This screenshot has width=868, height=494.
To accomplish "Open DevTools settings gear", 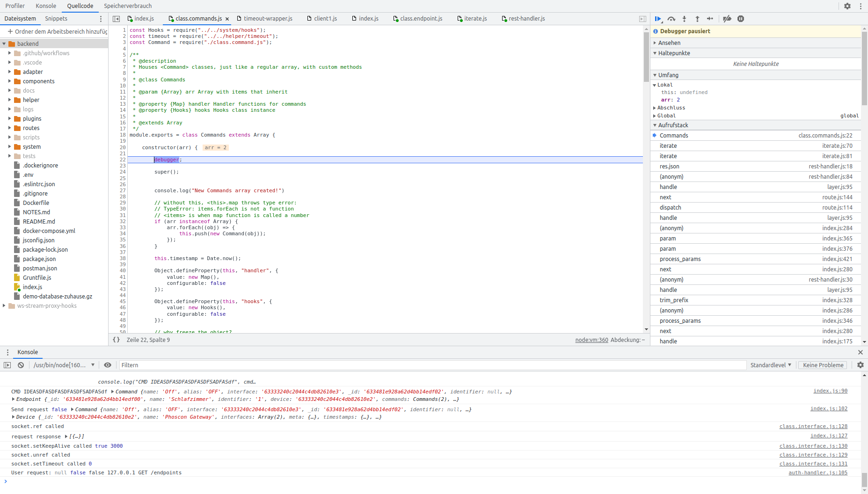I will coord(848,6).
